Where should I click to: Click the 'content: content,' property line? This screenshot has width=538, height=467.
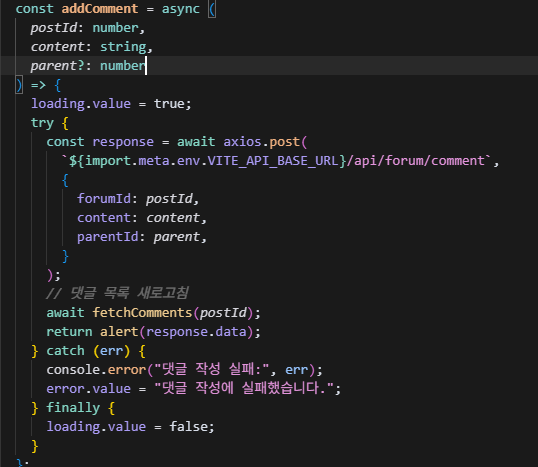click(142, 218)
